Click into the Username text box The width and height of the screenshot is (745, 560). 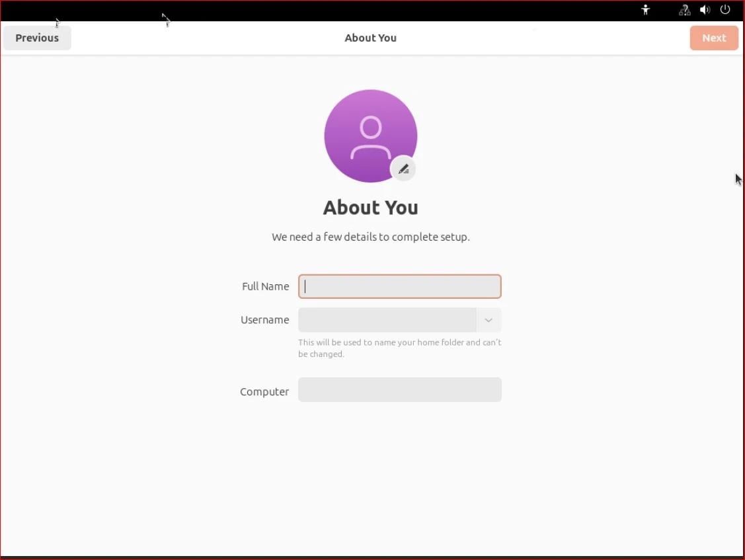click(387, 320)
